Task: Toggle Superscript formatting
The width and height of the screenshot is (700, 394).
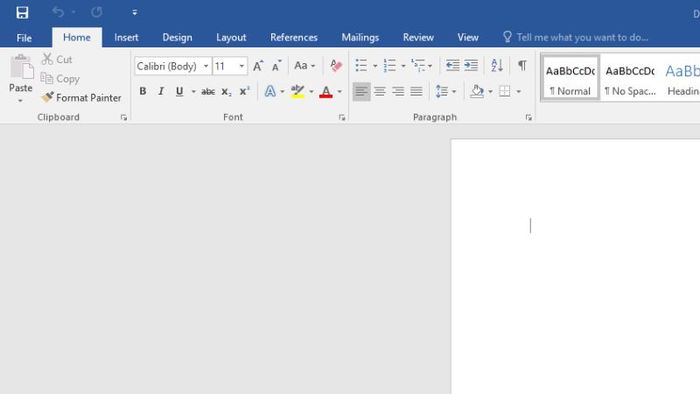Action: click(245, 91)
